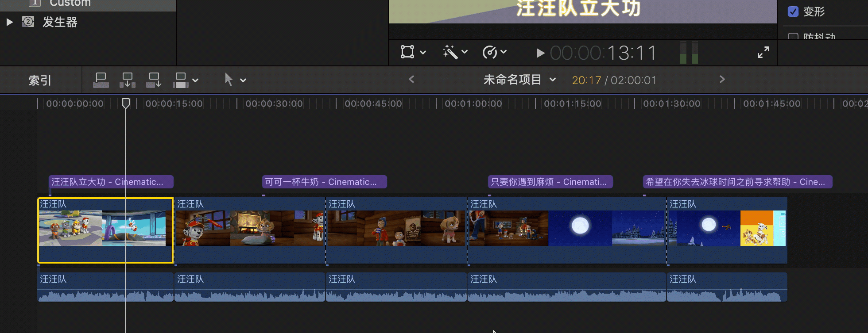Open the retime dropdown chevron
The height and width of the screenshot is (333, 868).
tap(504, 52)
